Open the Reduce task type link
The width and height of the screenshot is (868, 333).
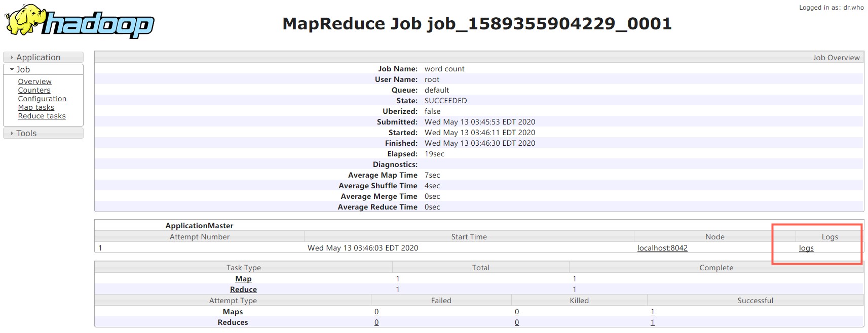(243, 289)
